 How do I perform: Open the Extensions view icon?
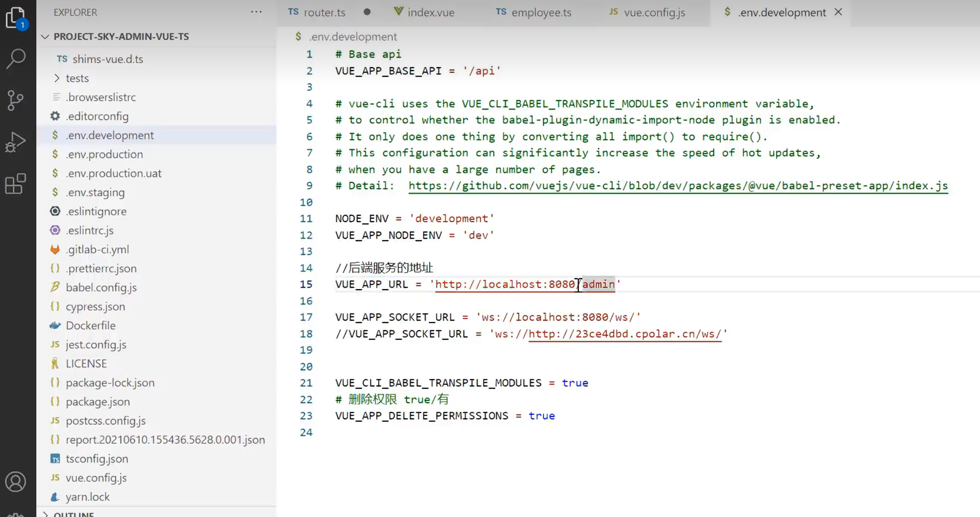pyautogui.click(x=15, y=184)
